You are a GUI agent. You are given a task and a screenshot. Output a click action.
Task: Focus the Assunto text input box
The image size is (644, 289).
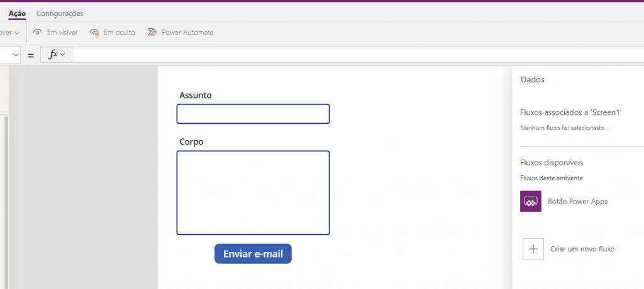[253, 114]
